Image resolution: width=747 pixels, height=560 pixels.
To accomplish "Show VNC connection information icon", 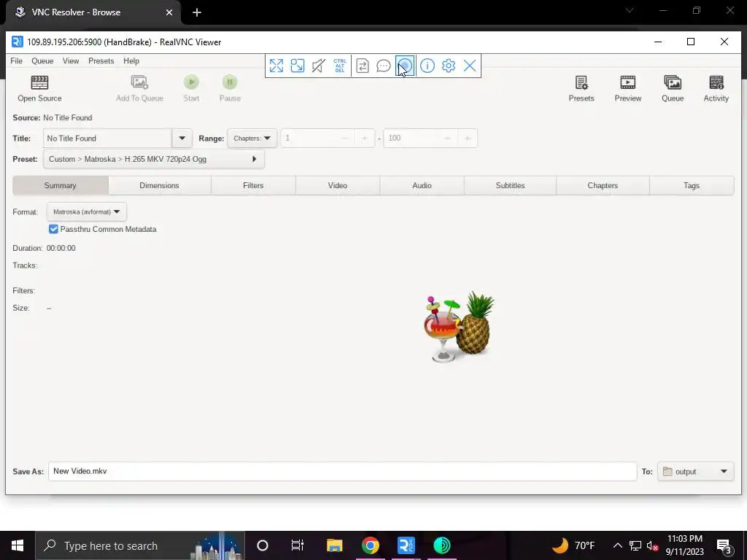I will tap(427, 66).
